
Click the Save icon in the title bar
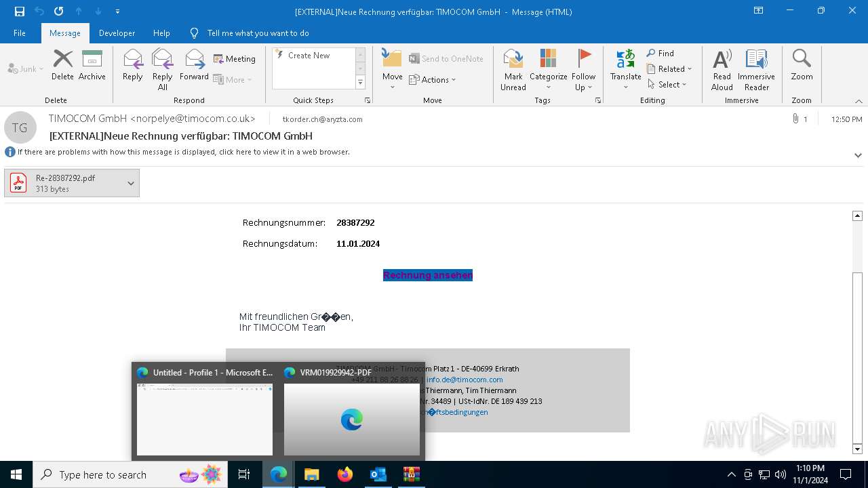click(20, 12)
